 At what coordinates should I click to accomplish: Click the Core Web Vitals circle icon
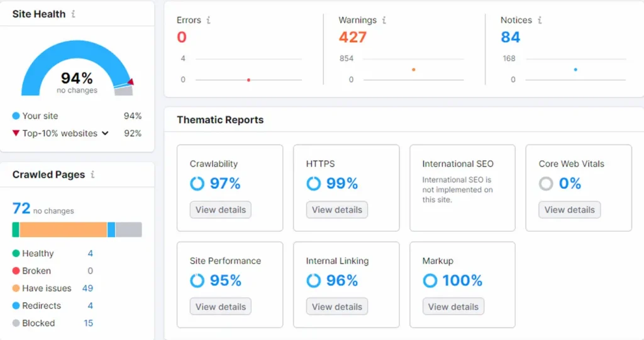click(547, 183)
